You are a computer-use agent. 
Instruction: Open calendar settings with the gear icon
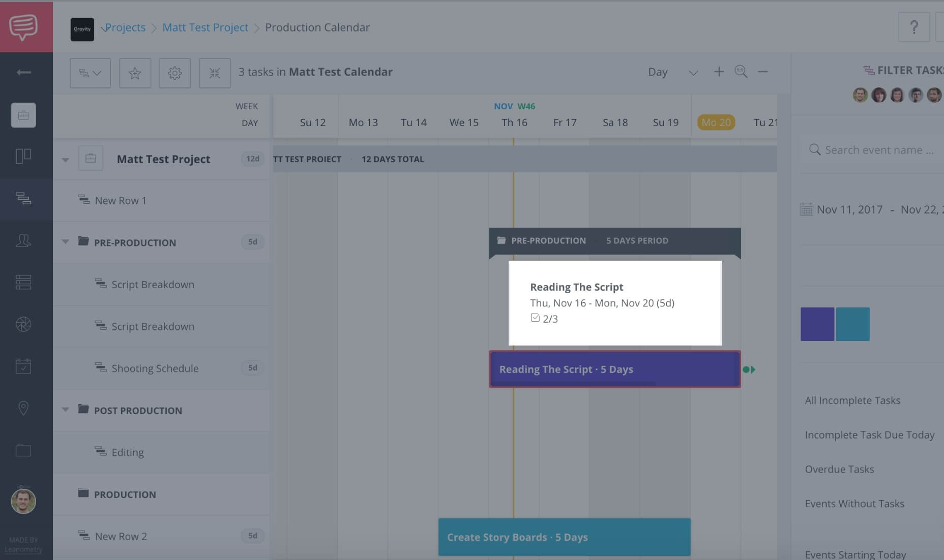click(174, 73)
